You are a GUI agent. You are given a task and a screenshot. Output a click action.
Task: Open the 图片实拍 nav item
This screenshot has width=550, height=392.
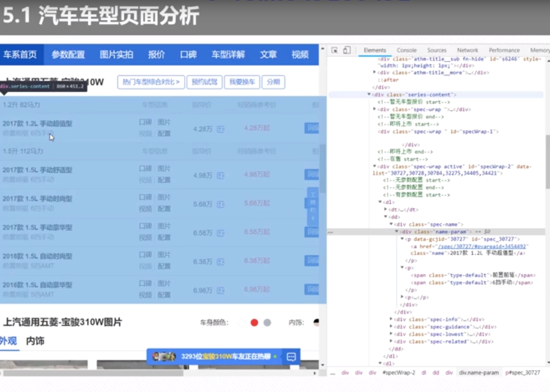[116, 54]
